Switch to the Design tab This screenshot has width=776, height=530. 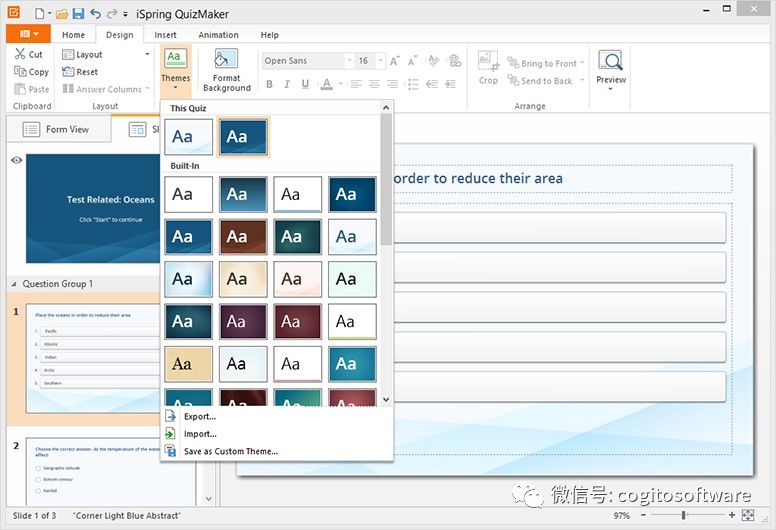click(x=119, y=35)
